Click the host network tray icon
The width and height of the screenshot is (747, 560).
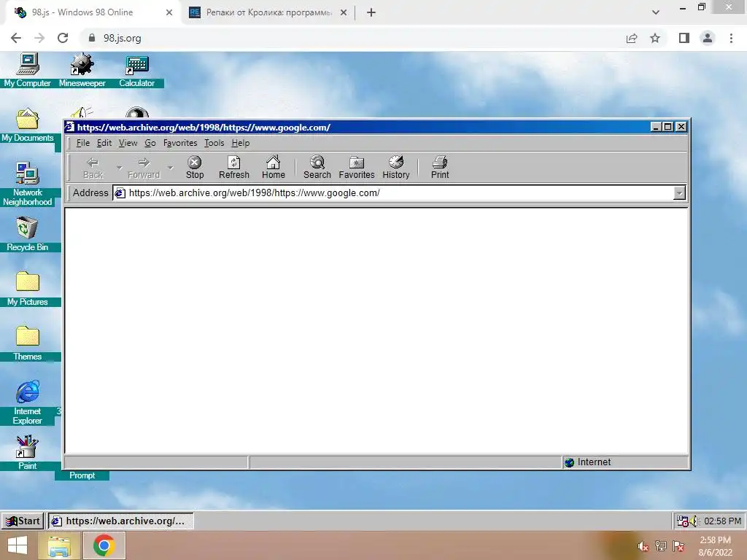(661, 546)
